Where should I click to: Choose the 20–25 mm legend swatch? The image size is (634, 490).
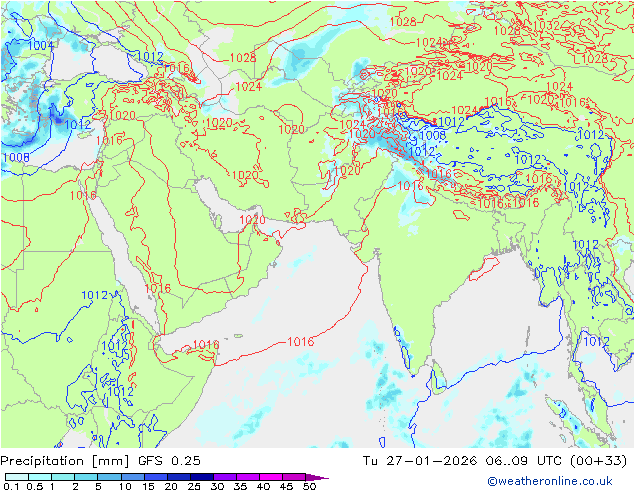pos(178,477)
